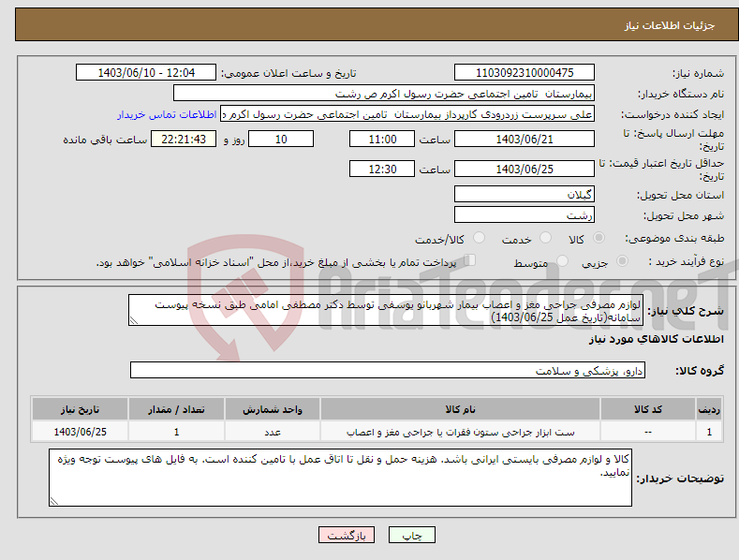Click the چاپ (print) button
The width and height of the screenshot is (739, 560).
click(411, 535)
